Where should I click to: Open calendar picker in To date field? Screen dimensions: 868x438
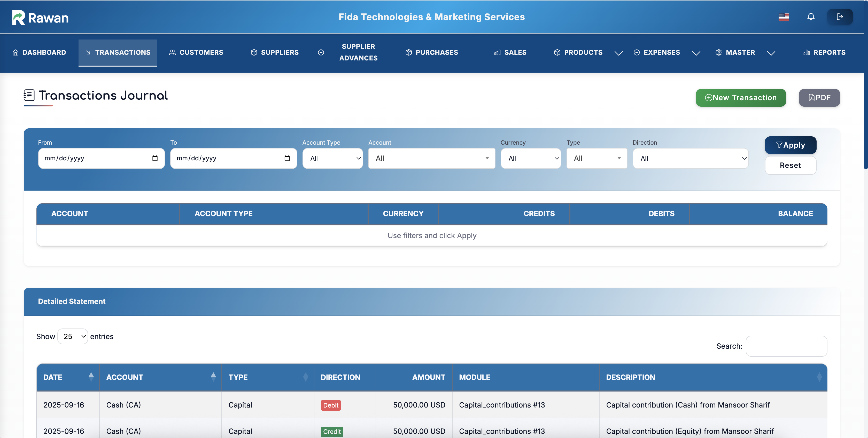(287, 158)
